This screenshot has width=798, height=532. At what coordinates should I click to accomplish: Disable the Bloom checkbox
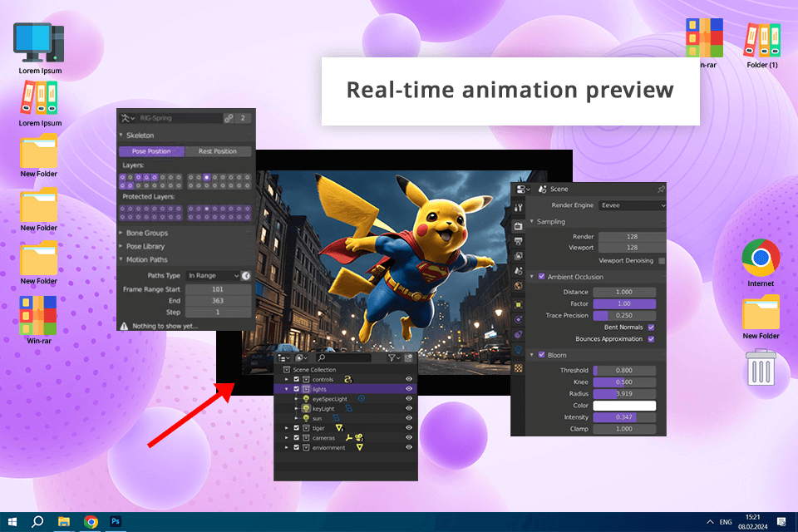tap(541, 355)
